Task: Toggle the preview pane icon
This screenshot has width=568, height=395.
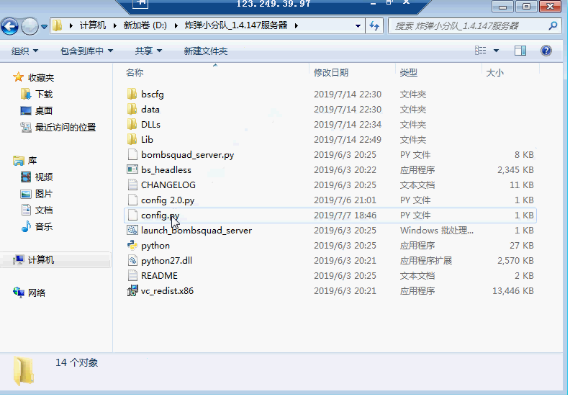Action: 520,50
